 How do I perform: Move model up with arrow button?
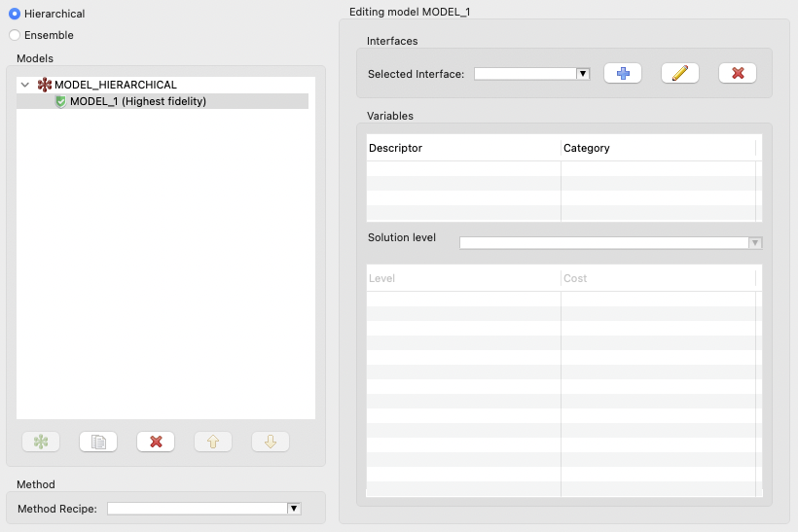tap(213, 442)
